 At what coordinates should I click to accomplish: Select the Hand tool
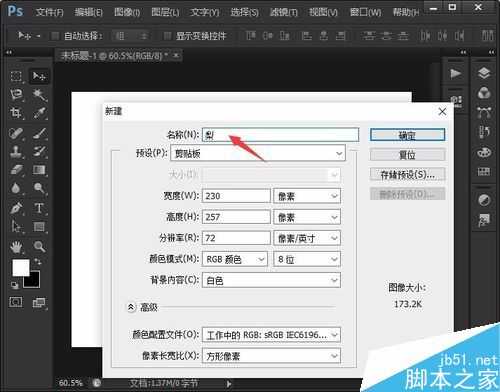[x=16, y=247]
